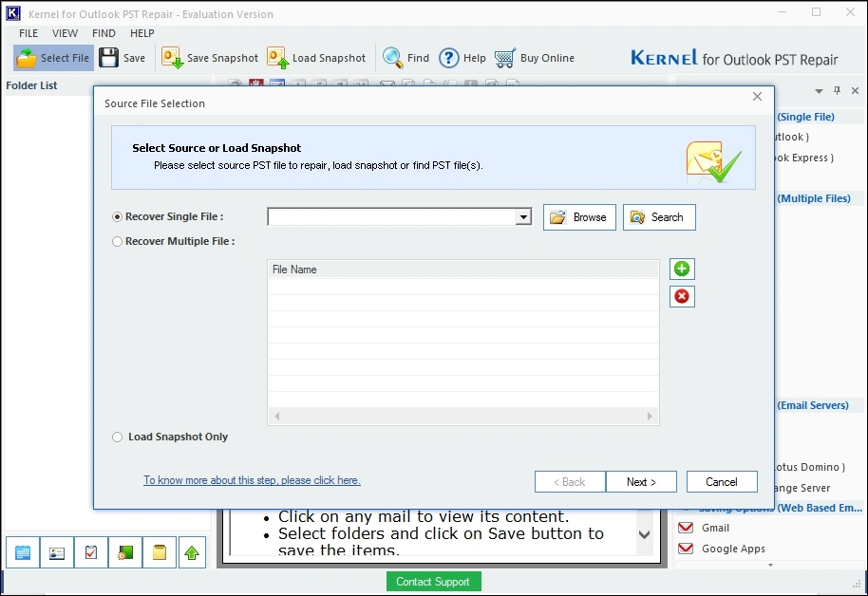This screenshot has height=596, width=868.
Task: Click the Gmail saving option text
Action: pos(715,528)
